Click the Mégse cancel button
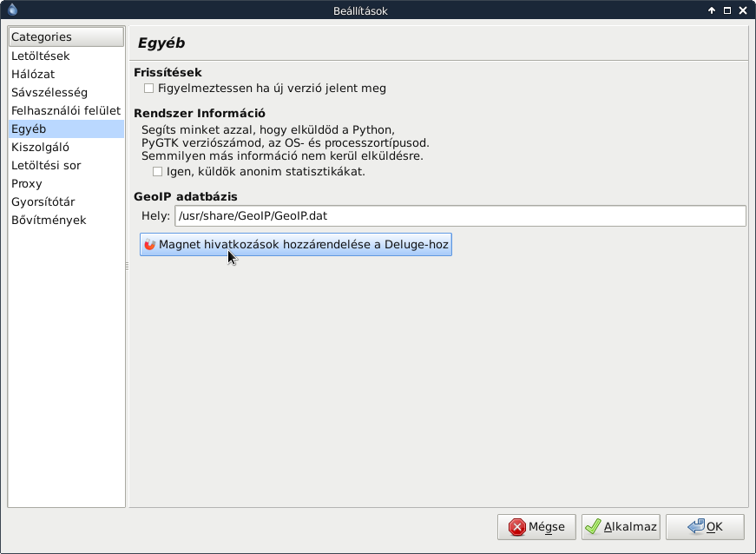Screen dimensions: 756x554 (536, 526)
